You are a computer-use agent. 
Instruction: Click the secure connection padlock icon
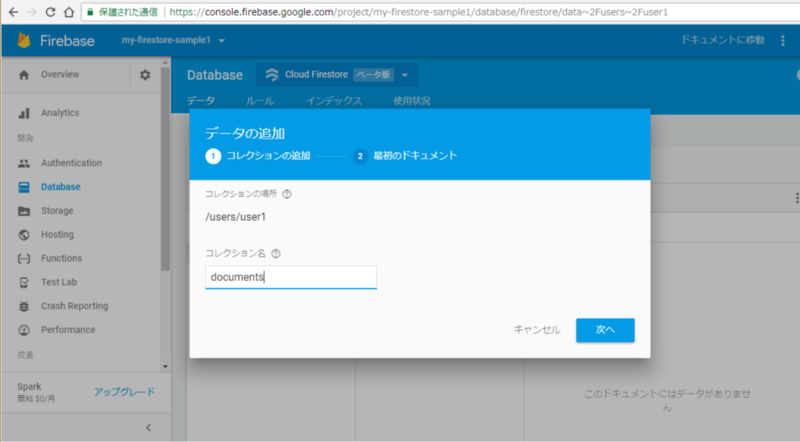pyautogui.click(x=90, y=12)
